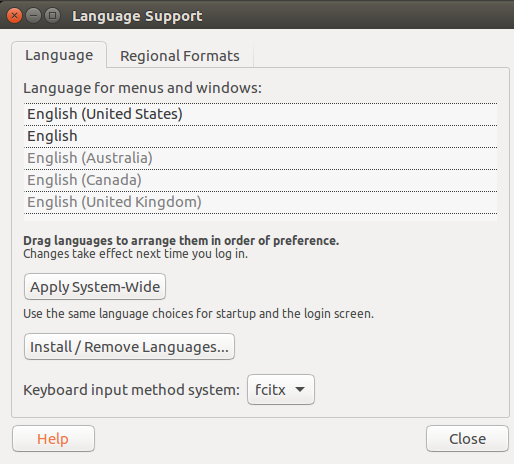Click the Apply System-Wide button
The width and height of the screenshot is (514, 464).
[x=95, y=287]
